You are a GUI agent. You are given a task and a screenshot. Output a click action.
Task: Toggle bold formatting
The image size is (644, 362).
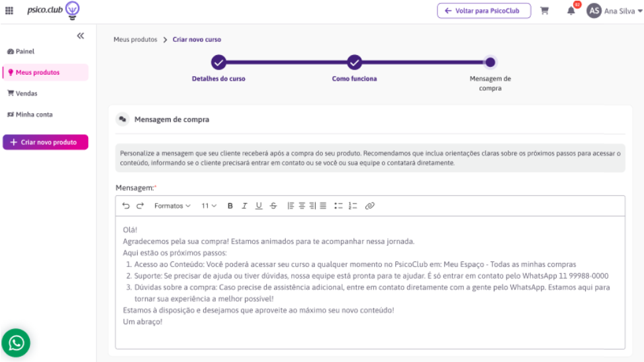click(x=230, y=206)
